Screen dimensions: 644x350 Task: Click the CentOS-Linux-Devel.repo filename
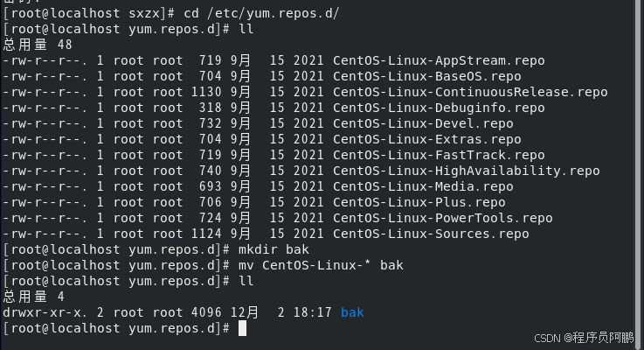[423, 123]
